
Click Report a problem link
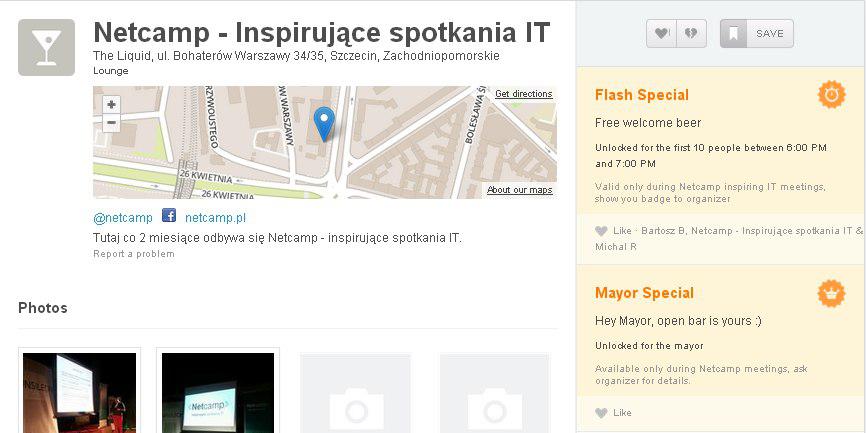point(133,254)
